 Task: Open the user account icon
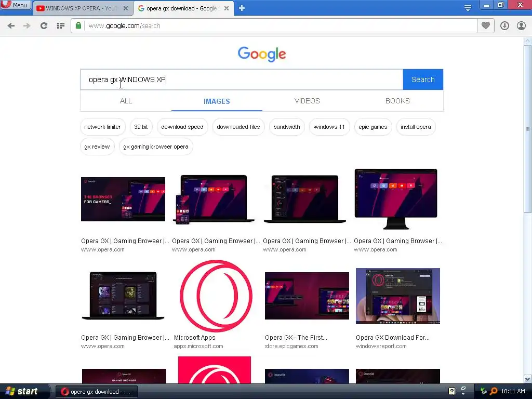[521, 26]
